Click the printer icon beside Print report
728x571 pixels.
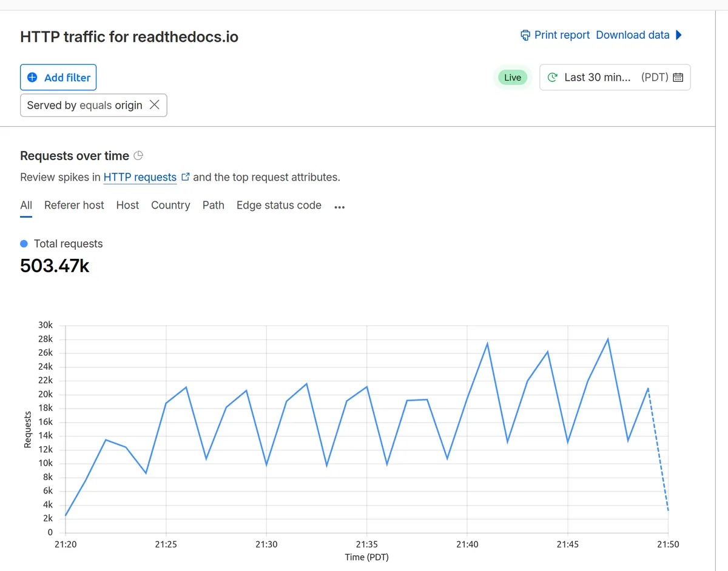pyautogui.click(x=525, y=35)
